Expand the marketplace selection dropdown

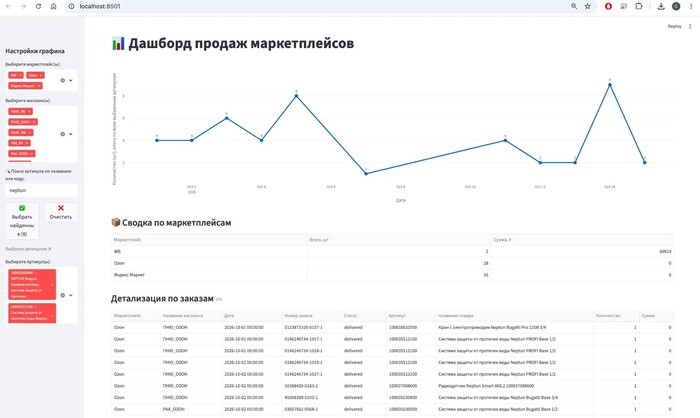click(x=71, y=80)
